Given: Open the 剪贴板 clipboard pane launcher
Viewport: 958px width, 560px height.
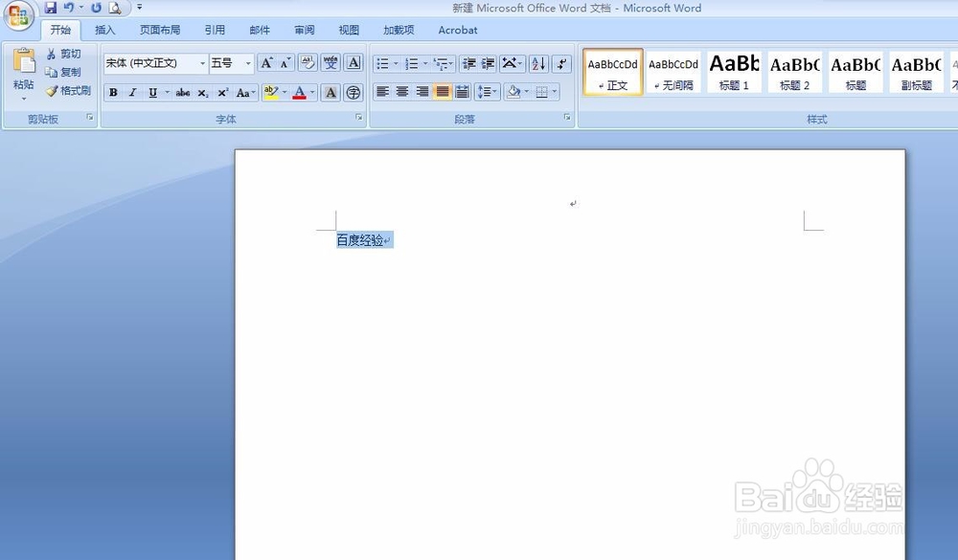Looking at the screenshot, I should click(x=90, y=117).
